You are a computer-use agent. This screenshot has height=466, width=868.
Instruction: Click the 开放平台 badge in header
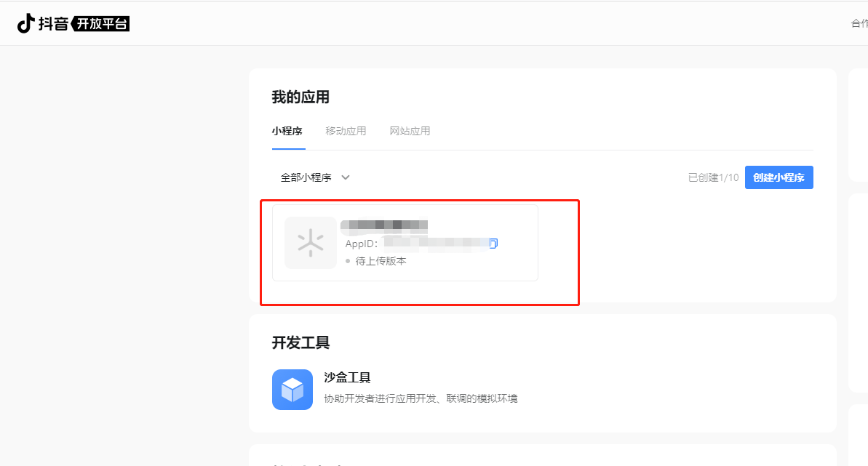click(x=100, y=24)
